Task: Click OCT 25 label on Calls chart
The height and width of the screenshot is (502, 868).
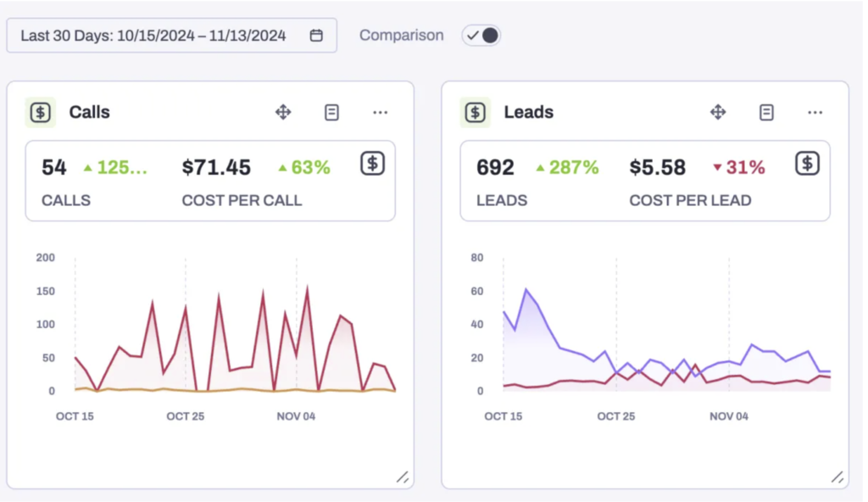Action: pos(186,416)
